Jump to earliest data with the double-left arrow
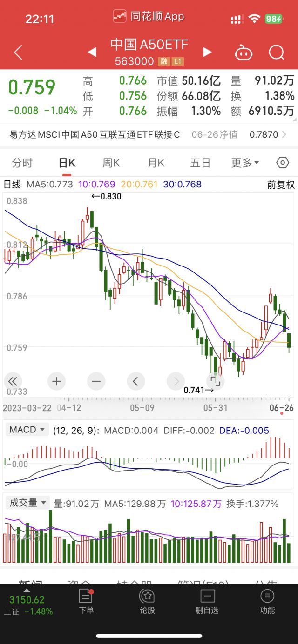Image resolution: width=298 pixels, height=644 pixels. (13, 381)
